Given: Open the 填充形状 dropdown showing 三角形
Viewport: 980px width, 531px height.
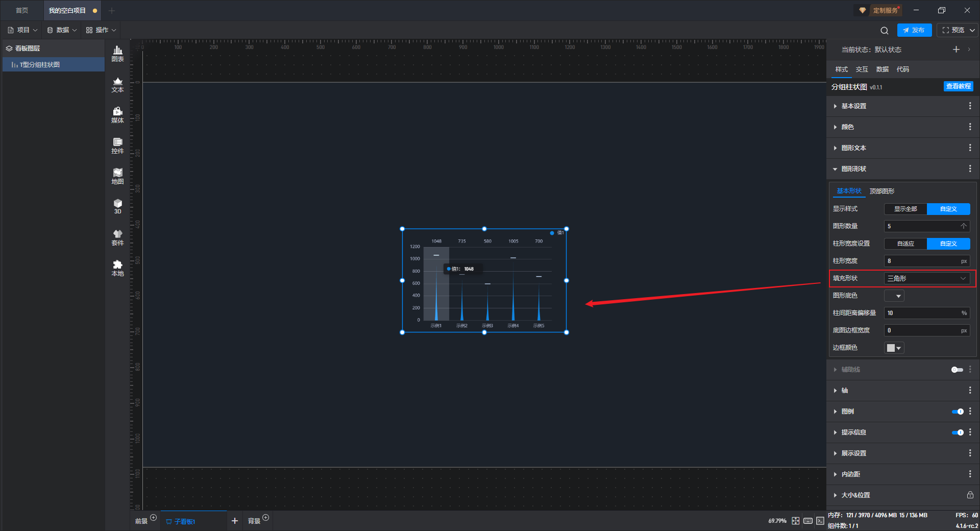Looking at the screenshot, I should click(x=927, y=278).
